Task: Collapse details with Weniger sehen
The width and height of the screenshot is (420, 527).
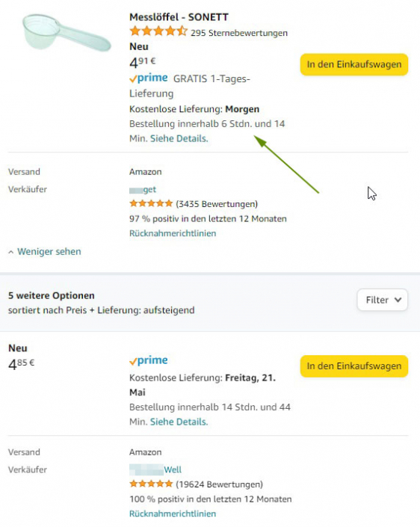Action: (49, 252)
